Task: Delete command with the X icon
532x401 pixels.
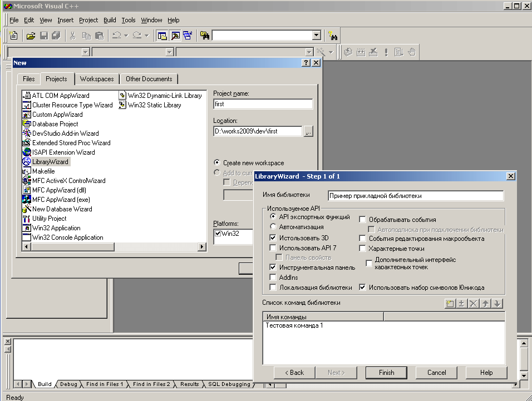Action: click(x=473, y=303)
